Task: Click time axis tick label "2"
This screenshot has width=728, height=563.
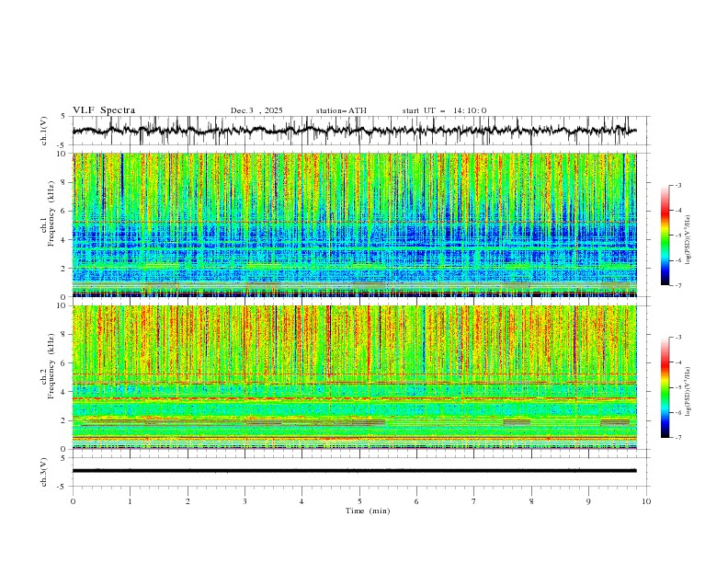Action: (x=188, y=501)
